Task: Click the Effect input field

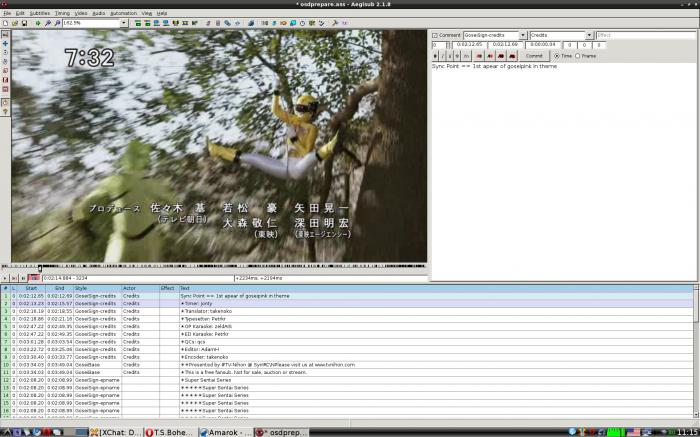Action: [x=646, y=35]
